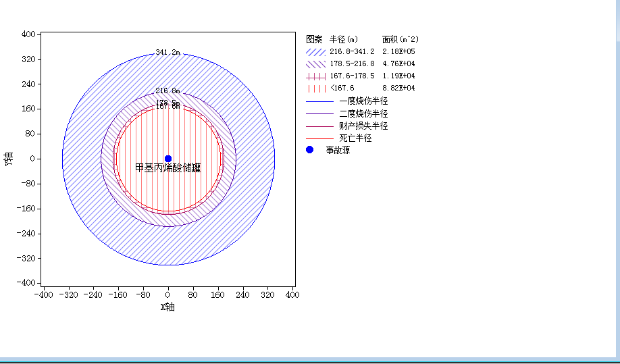The height and width of the screenshot is (364, 620).
Task: Click the -240 tick label on the X axis
Action: (93, 295)
